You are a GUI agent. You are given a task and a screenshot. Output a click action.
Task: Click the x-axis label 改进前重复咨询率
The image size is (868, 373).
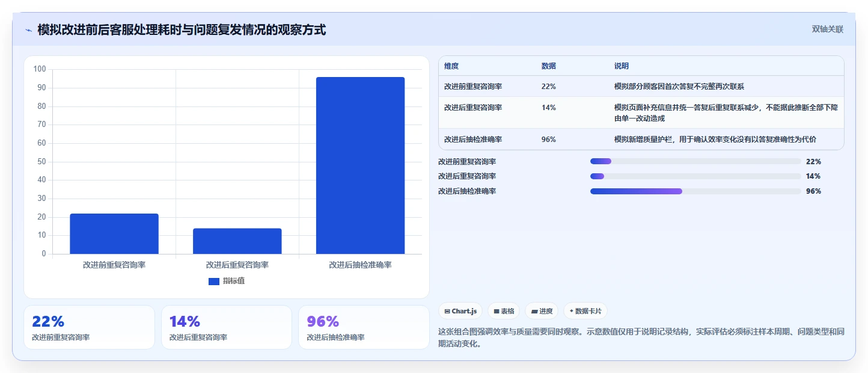[114, 265]
